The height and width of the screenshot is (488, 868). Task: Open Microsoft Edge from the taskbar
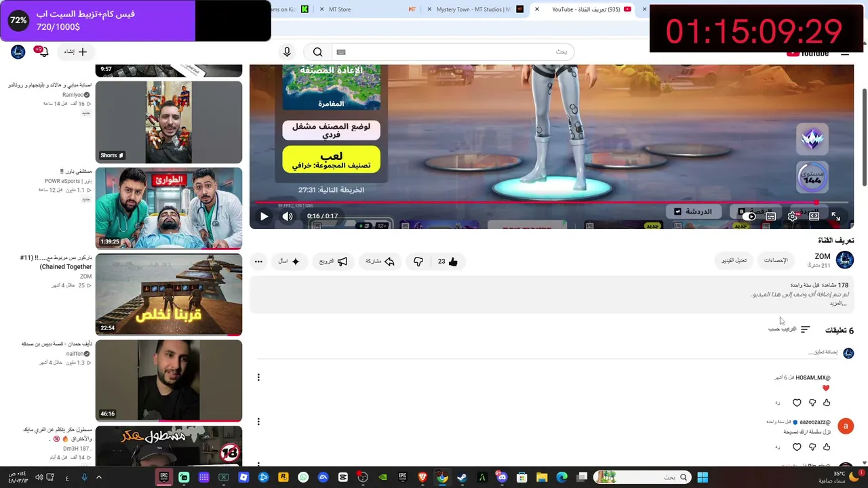coord(561,477)
